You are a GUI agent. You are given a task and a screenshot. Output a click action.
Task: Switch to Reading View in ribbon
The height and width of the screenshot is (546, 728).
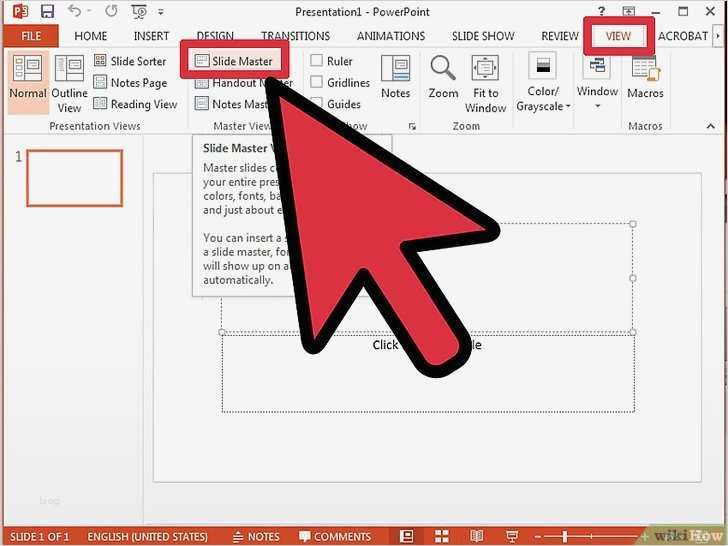click(x=135, y=104)
